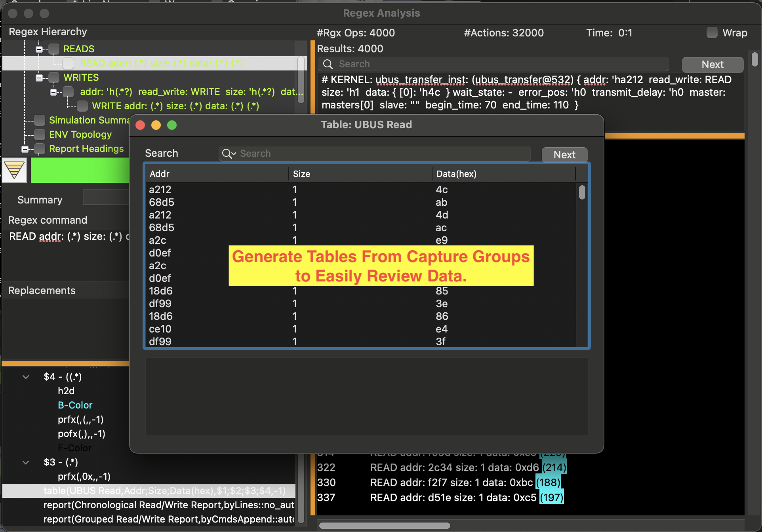This screenshot has height=532, width=762.
Task: Select the ENV Topology tree item
Action: [x=80, y=135]
